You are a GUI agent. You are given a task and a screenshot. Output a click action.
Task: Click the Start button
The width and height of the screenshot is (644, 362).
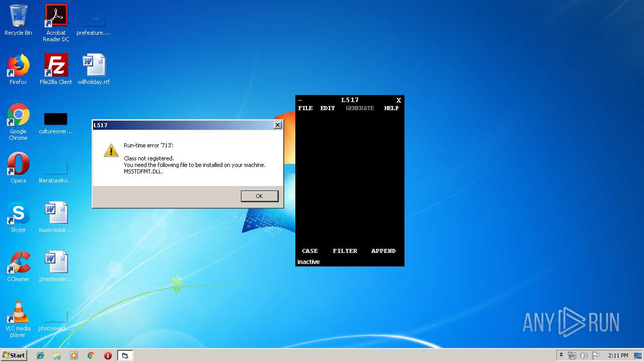(x=14, y=355)
